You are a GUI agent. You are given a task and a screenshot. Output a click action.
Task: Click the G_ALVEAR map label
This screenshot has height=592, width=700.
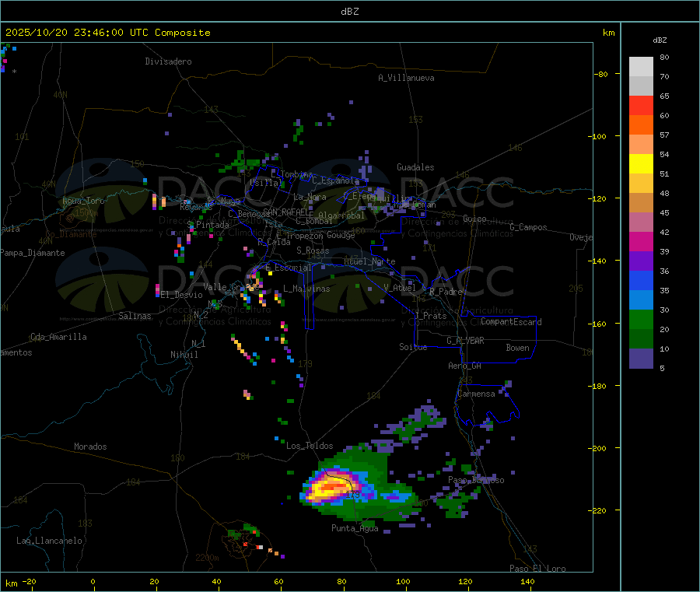pos(465,340)
